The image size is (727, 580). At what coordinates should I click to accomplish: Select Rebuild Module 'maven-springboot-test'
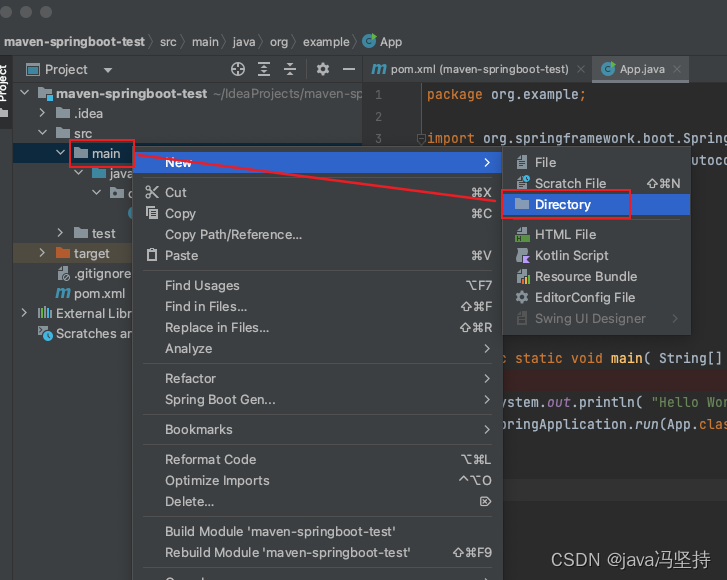click(x=318, y=553)
